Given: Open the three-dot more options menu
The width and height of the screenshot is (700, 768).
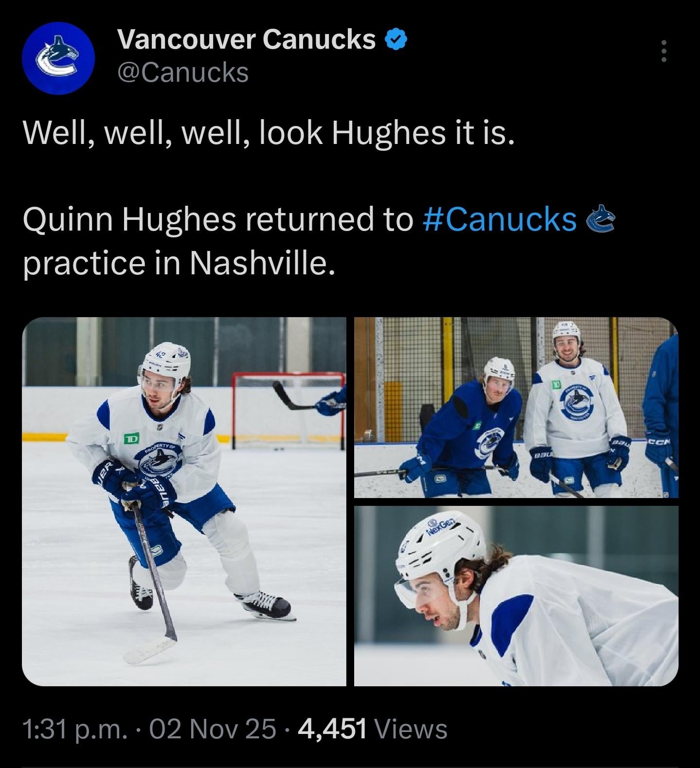Looking at the screenshot, I should [663, 51].
